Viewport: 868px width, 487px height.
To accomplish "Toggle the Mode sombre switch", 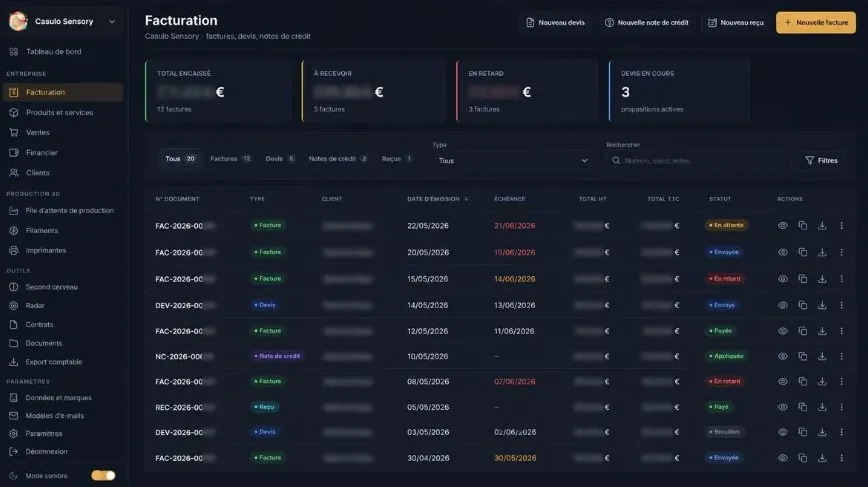I will pos(104,475).
